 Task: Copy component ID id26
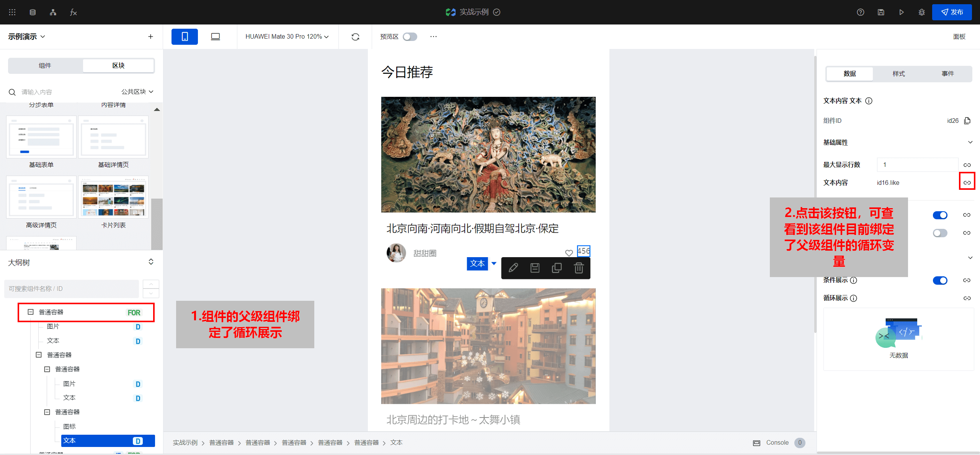click(967, 121)
